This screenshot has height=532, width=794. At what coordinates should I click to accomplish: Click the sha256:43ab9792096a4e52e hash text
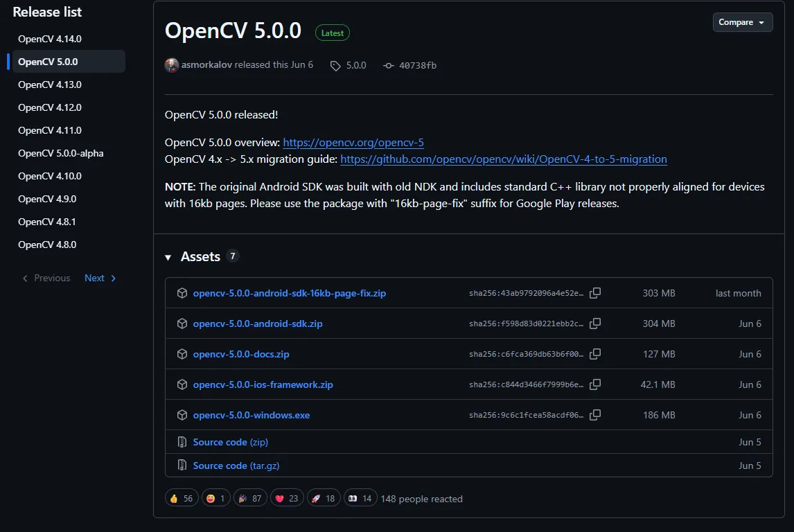526,293
